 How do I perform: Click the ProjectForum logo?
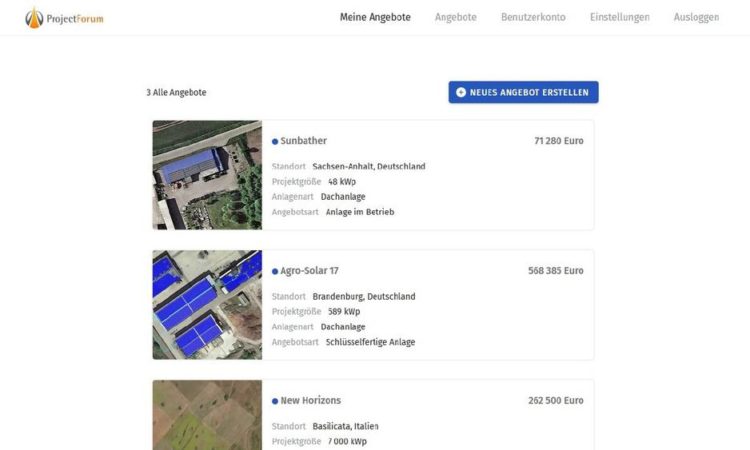(64, 18)
